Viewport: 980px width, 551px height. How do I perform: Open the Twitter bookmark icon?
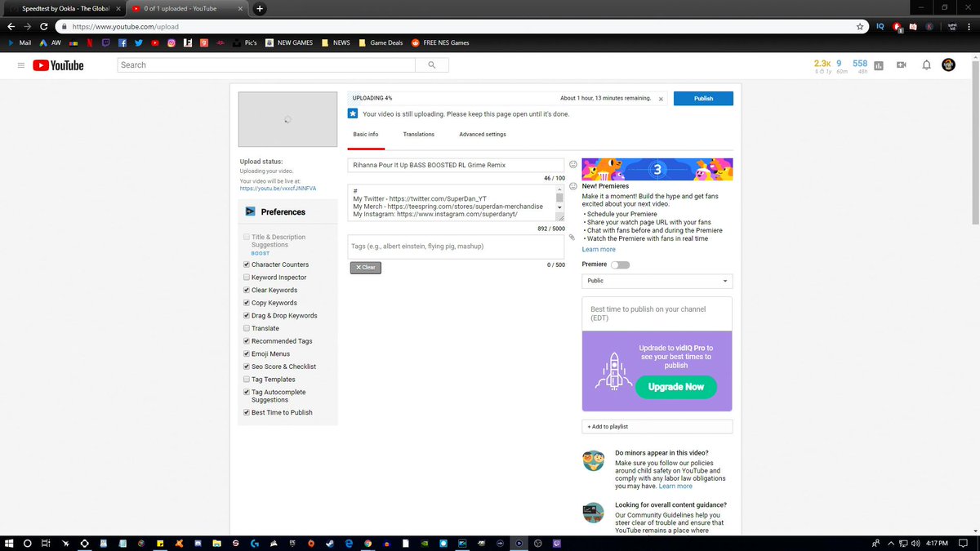click(139, 42)
